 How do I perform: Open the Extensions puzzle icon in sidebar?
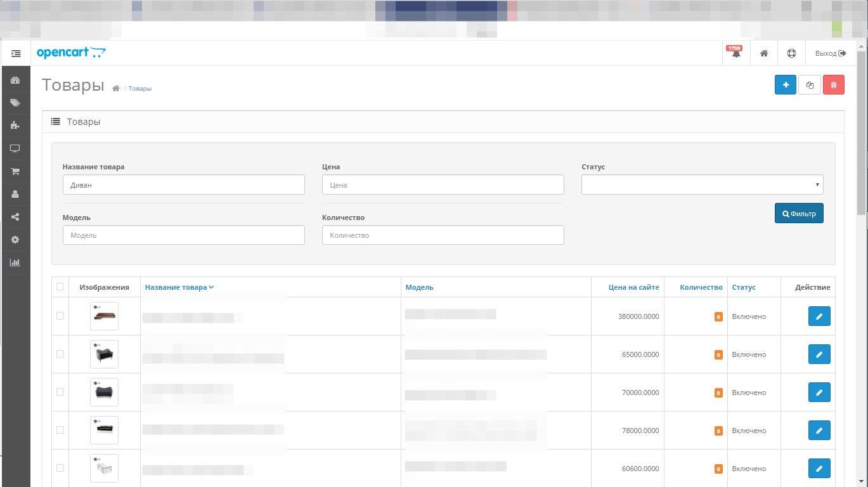point(15,126)
